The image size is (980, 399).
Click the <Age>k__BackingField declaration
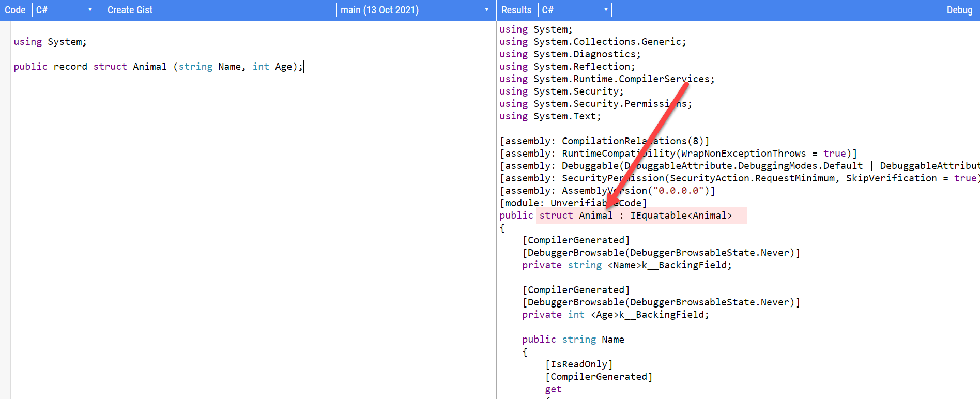pyautogui.click(x=650, y=315)
